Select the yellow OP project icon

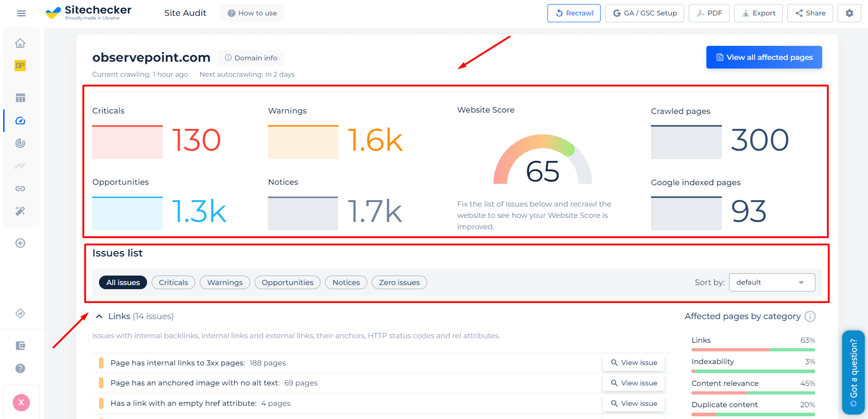[x=20, y=65]
